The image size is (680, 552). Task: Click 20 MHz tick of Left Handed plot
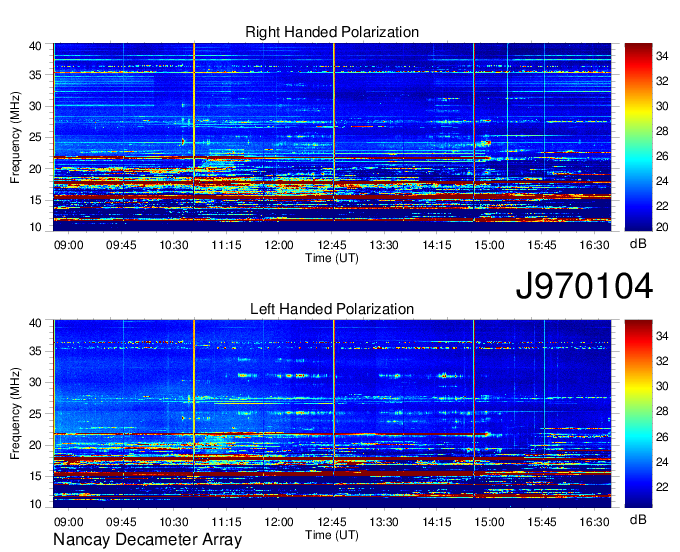click(x=35, y=445)
